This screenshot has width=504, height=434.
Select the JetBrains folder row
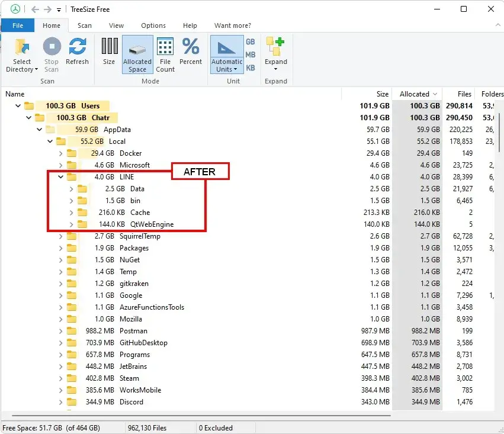[248, 367]
